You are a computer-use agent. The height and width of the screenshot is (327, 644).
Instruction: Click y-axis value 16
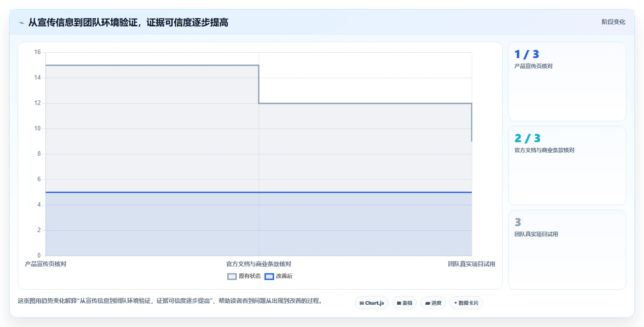point(37,52)
